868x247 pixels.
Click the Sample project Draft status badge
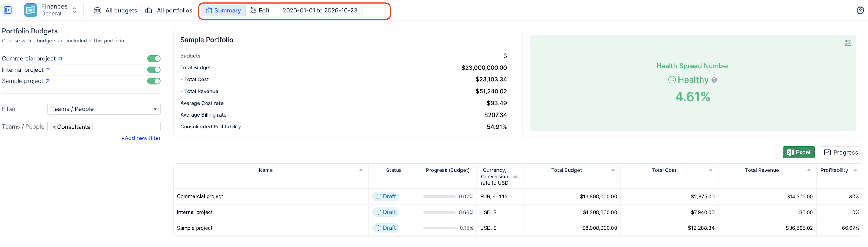(x=385, y=228)
